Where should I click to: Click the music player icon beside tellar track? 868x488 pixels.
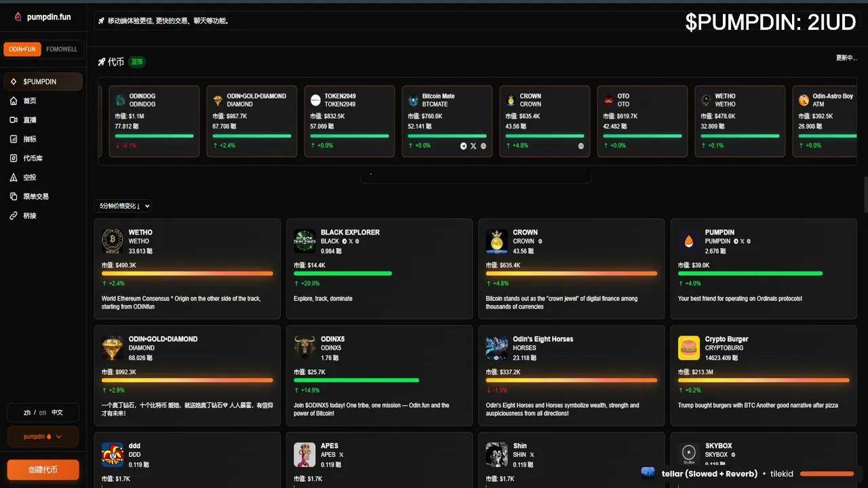coord(648,473)
